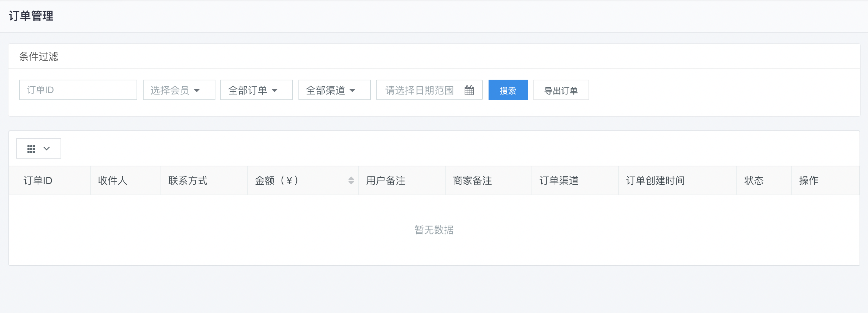
Task: Click the 状态 column header
Action: (754, 181)
